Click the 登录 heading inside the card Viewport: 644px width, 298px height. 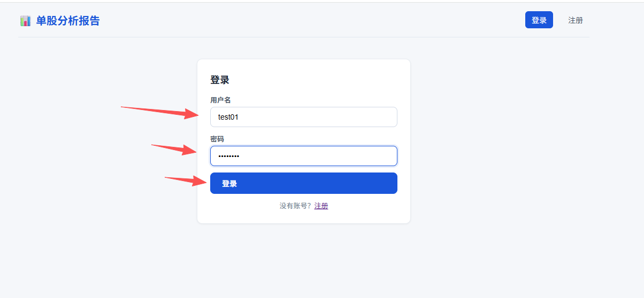tap(220, 80)
